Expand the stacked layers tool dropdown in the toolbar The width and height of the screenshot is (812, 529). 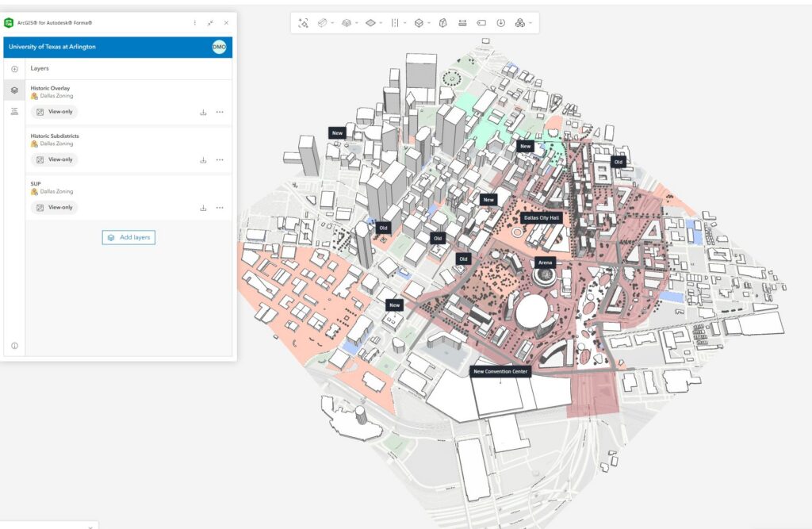357,23
